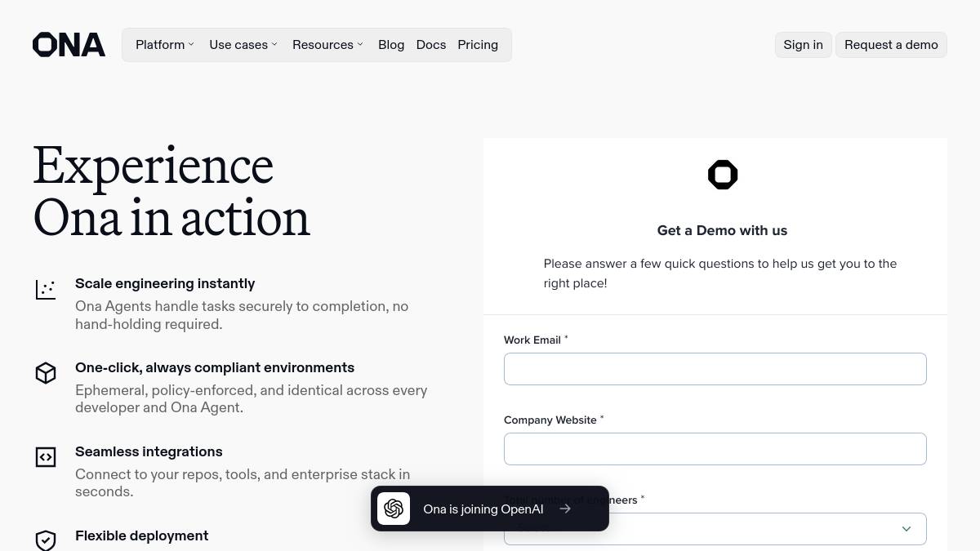This screenshot has height=551, width=980.
Task: Click the Sign in button
Action: (x=804, y=45)
